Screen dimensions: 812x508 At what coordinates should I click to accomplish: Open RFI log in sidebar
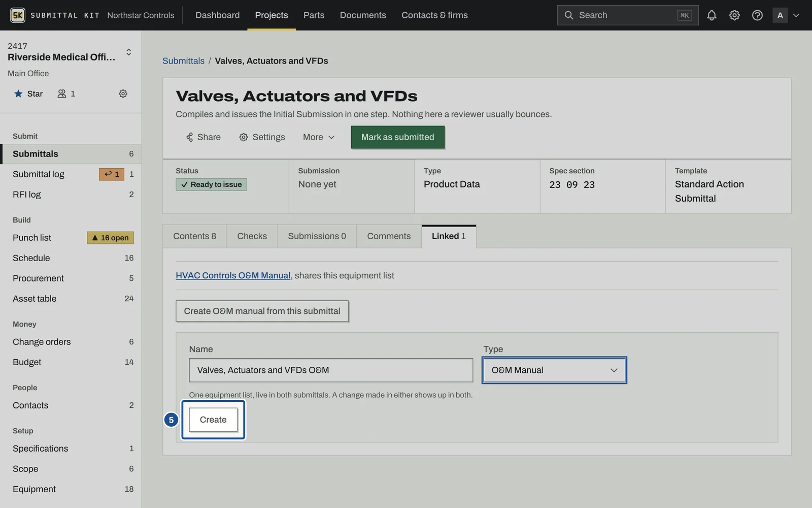(71, 195)
